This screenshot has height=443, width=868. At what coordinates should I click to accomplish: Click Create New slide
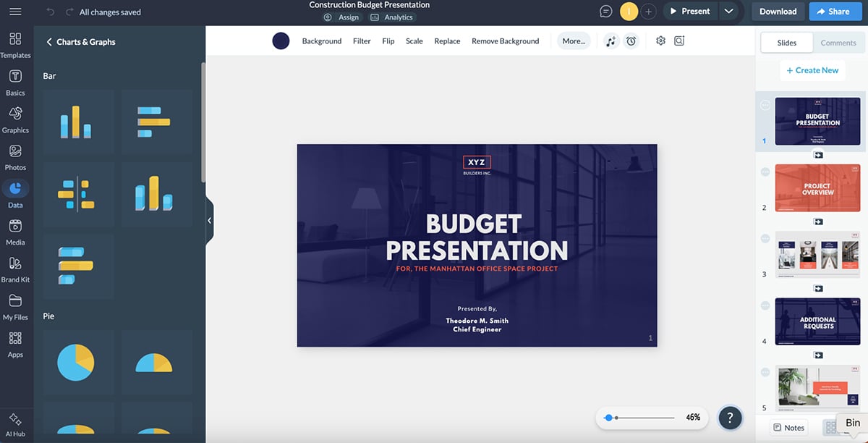[812, 70]
